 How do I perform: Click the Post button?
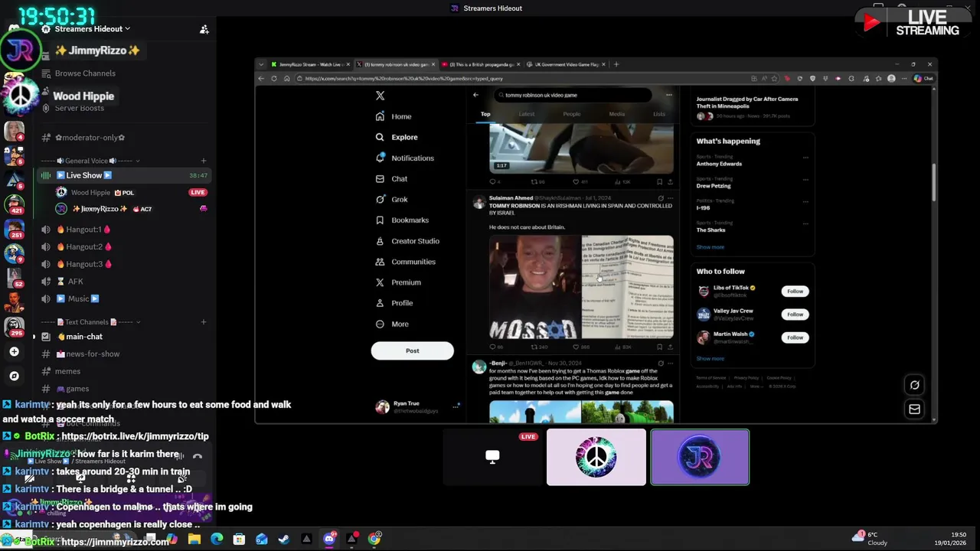412,350
